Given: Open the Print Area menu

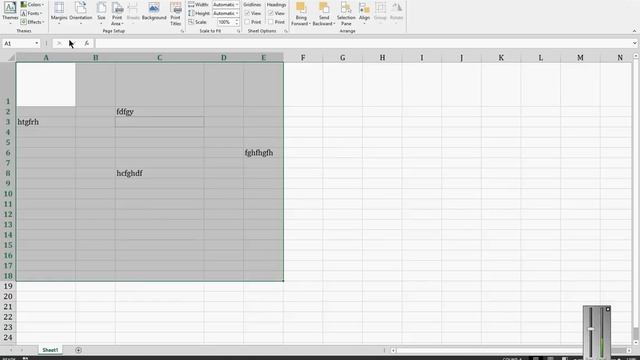Looking at the screenshot, I should pyautogui.click(x=117, y=13).
